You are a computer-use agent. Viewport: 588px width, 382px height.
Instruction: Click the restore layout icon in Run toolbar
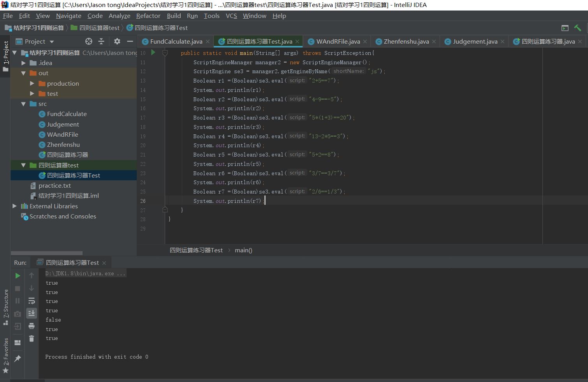click(x=18, y=343)
